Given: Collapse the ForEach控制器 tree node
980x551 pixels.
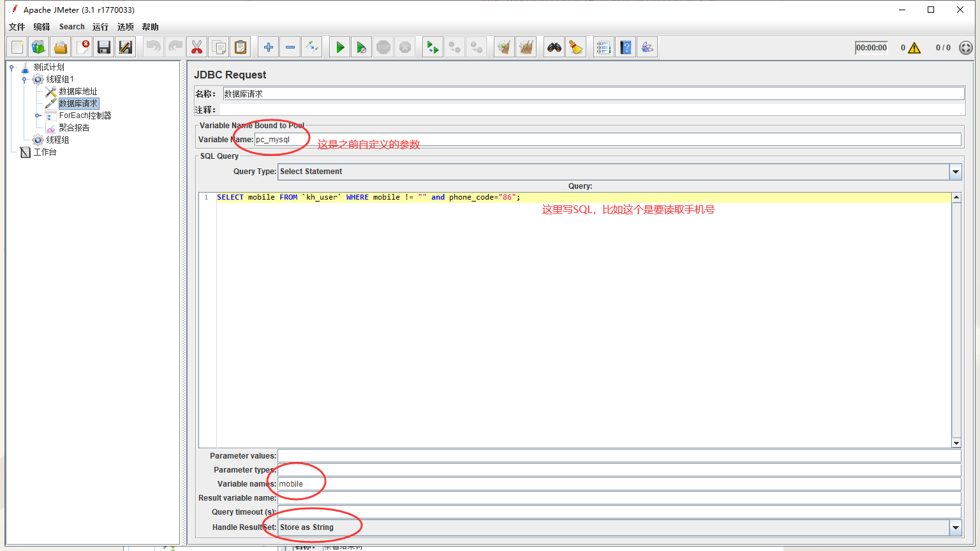Looking at the screenshot, I should pyautogui.click(x=38, y=115).
